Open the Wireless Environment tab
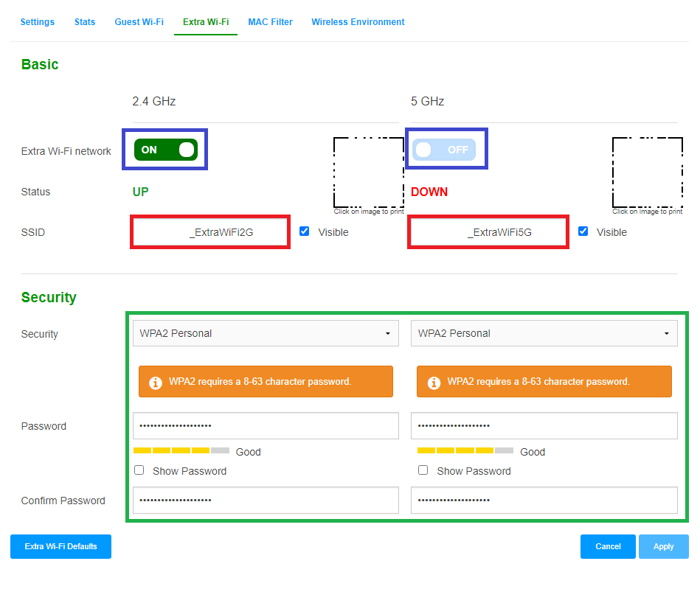Image resolution: width=700 pixels, height=589 pixels. click(x=358, y=22)
